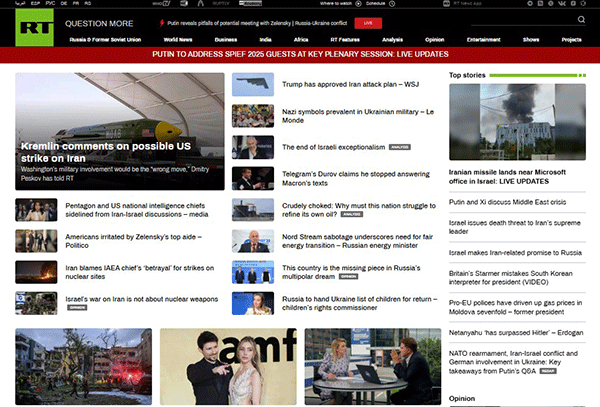Open the Ruptly logo in top bar

click(221, 3)
